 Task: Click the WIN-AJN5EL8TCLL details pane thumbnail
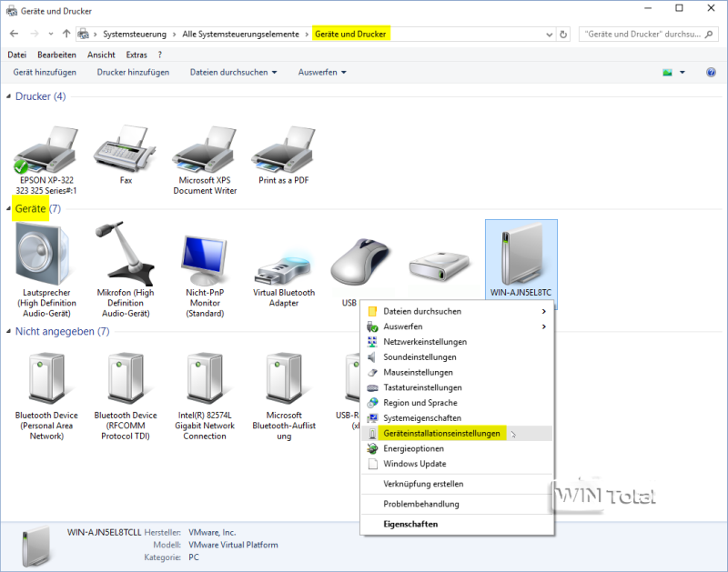click(36, 547)
